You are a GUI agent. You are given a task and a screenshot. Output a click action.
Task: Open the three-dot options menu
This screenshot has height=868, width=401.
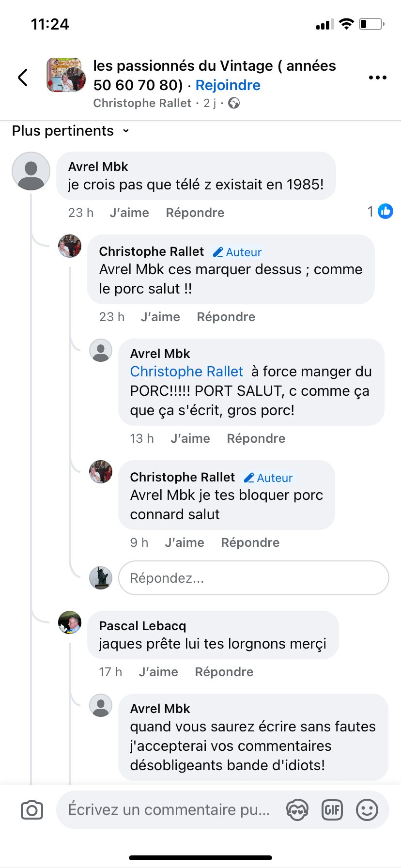pyautogui.click(x=377, y=77)
